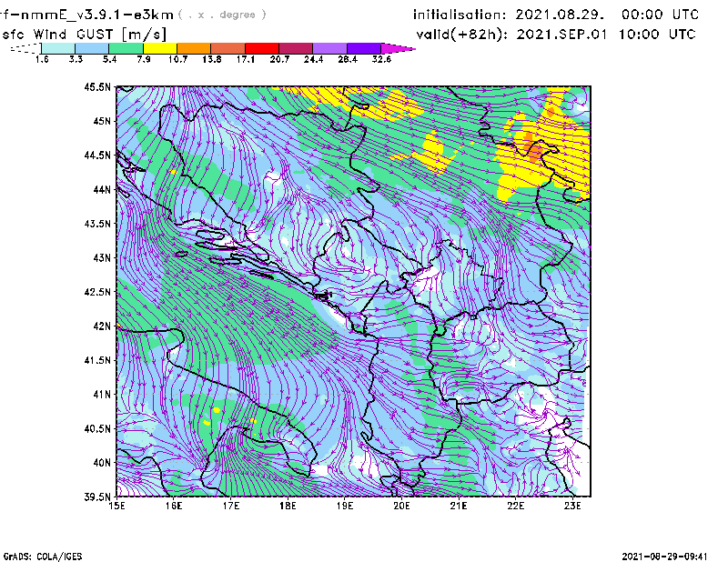728x562 pixels.
Task: Click the 16E longitude label
Action: [x=174, y=506]
